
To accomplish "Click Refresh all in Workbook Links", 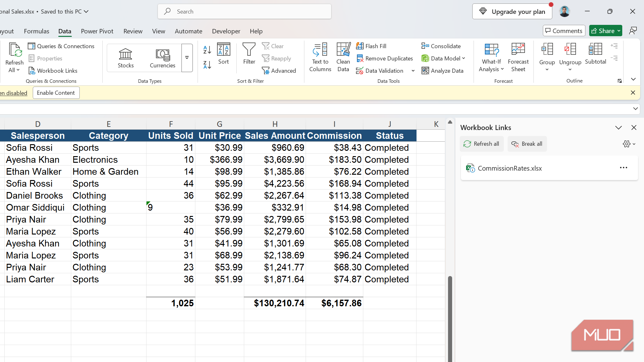I will (x=482, y=144).
